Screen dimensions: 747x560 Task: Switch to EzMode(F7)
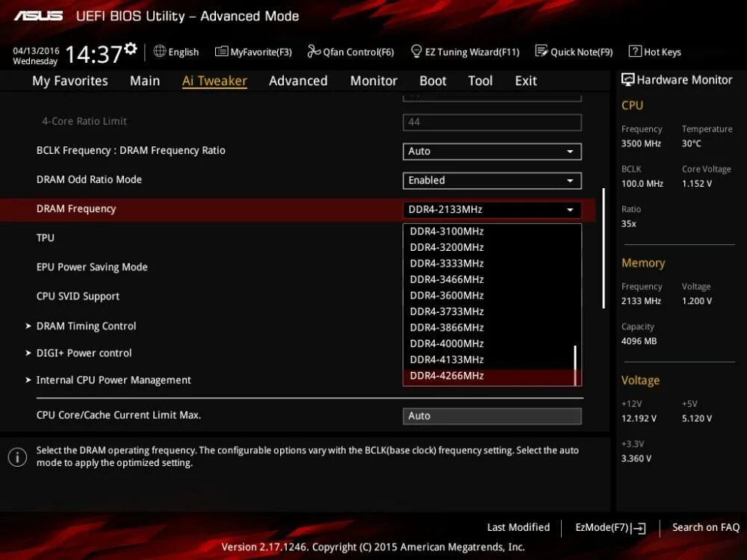pyautogui.click(x=610, y=528)
